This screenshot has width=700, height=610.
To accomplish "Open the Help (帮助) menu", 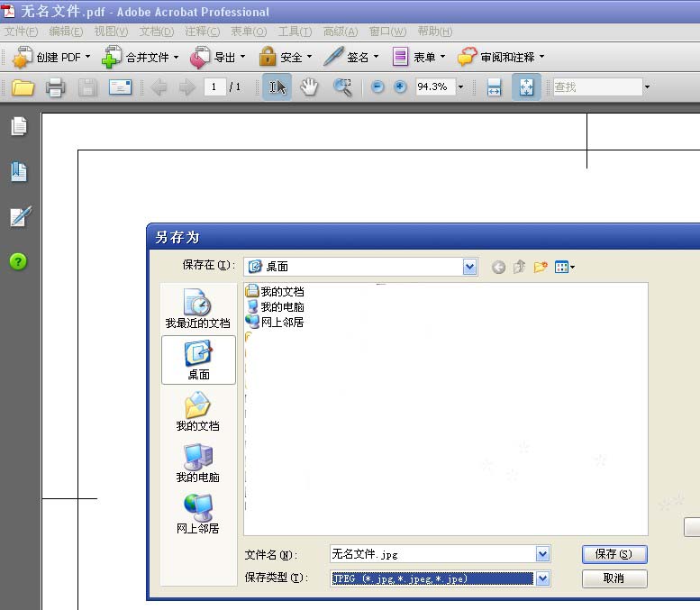I will pyautogui.click(x=435, y=32).
